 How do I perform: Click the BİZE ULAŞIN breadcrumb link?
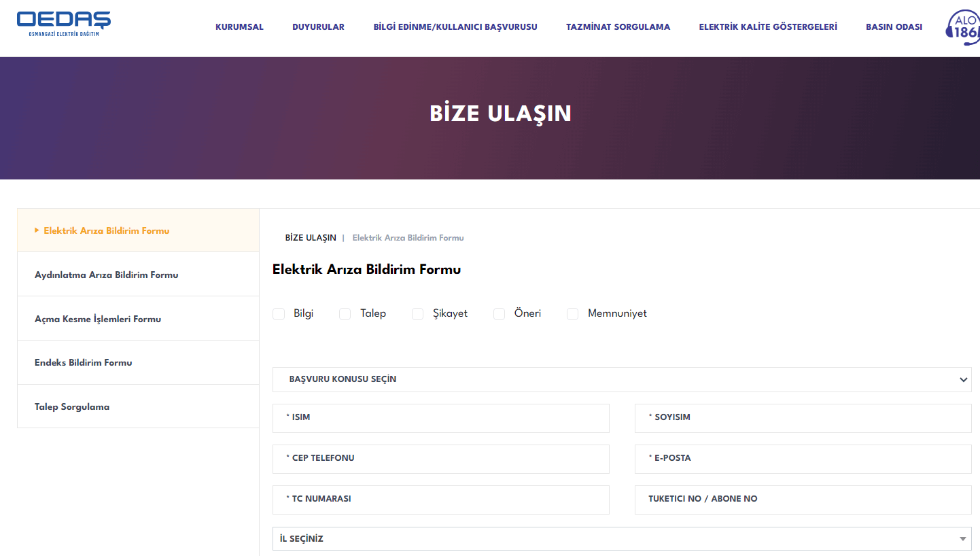[311, 237]
